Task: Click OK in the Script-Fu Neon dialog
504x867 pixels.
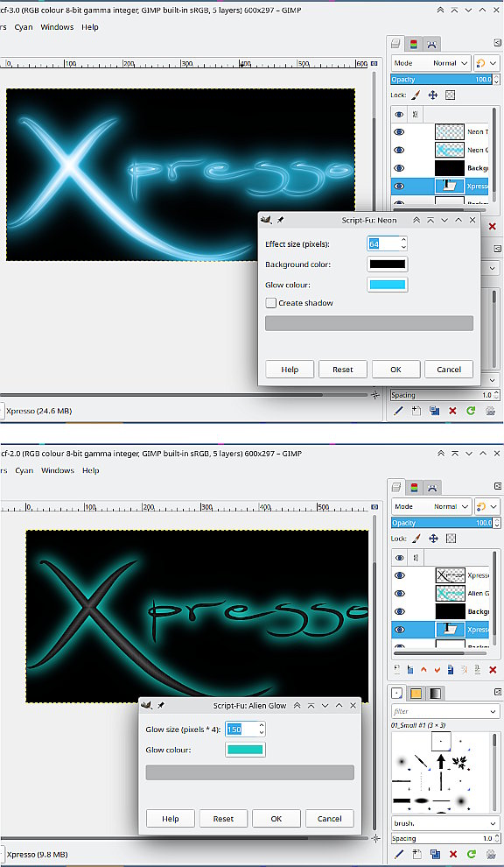Action: [x=395, y=370]
